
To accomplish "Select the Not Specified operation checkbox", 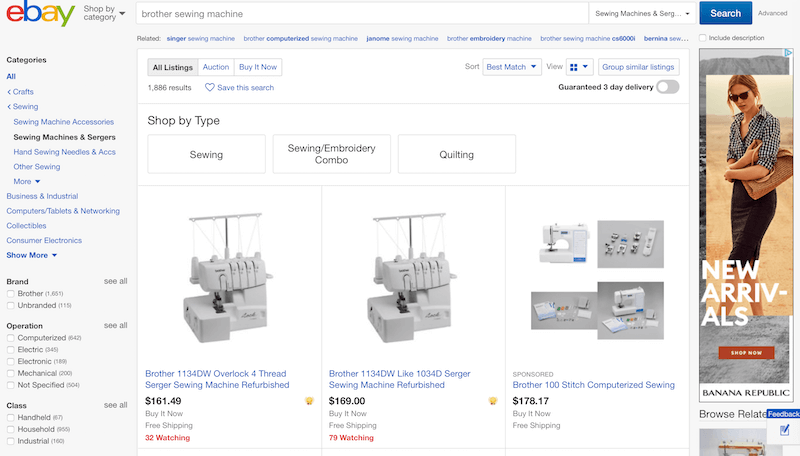I will (11, 385).
